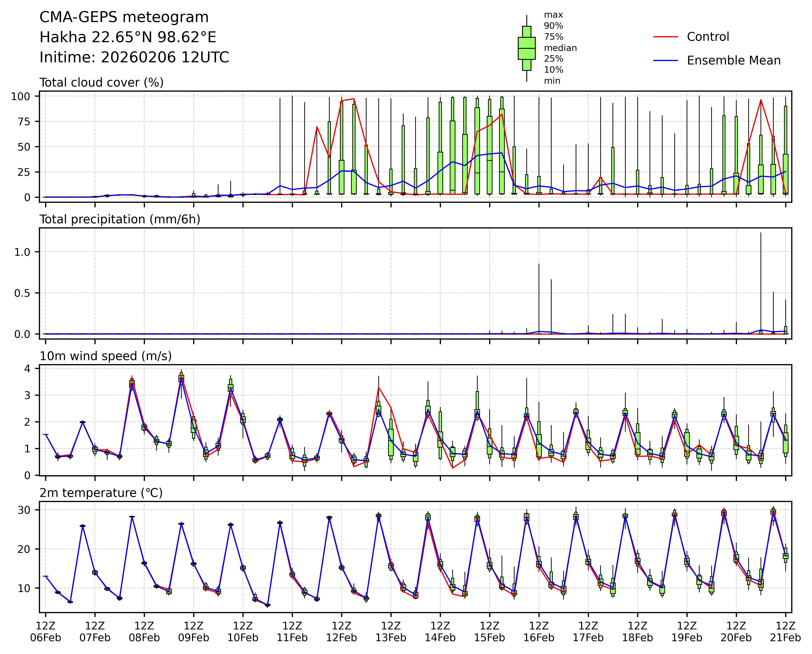
Task: Click the '12Z 16Feb' x-axis tick label
Action: tap(538, 632)
